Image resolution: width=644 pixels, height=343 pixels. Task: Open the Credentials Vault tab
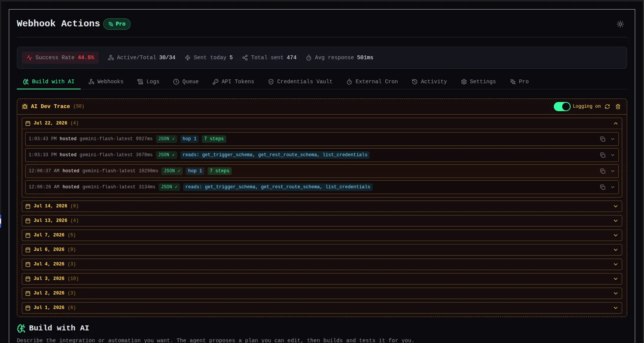coord(300,82)
